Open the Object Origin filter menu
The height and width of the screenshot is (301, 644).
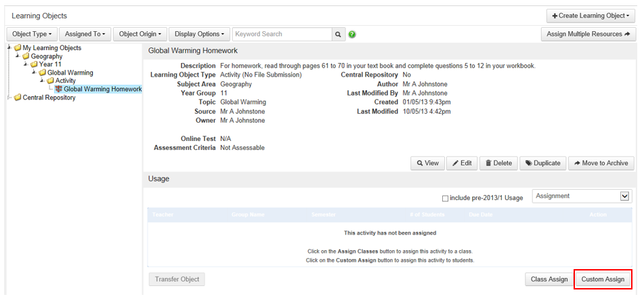[141, 34]
